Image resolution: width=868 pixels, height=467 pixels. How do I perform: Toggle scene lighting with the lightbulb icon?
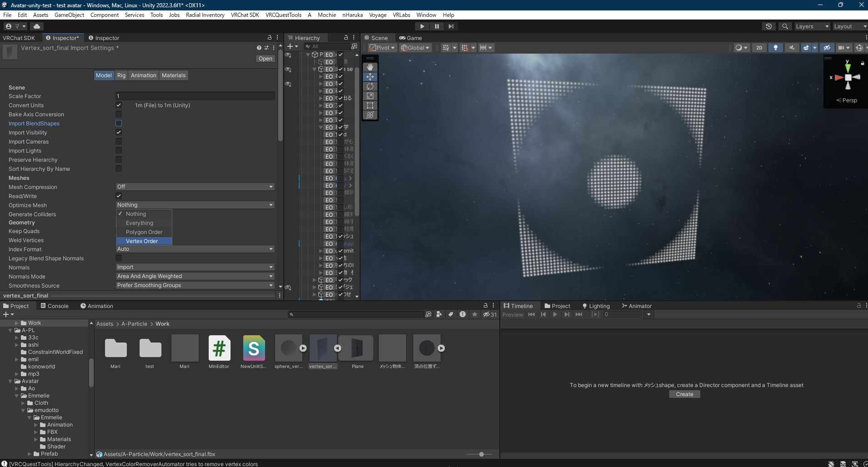pos(776,48)
